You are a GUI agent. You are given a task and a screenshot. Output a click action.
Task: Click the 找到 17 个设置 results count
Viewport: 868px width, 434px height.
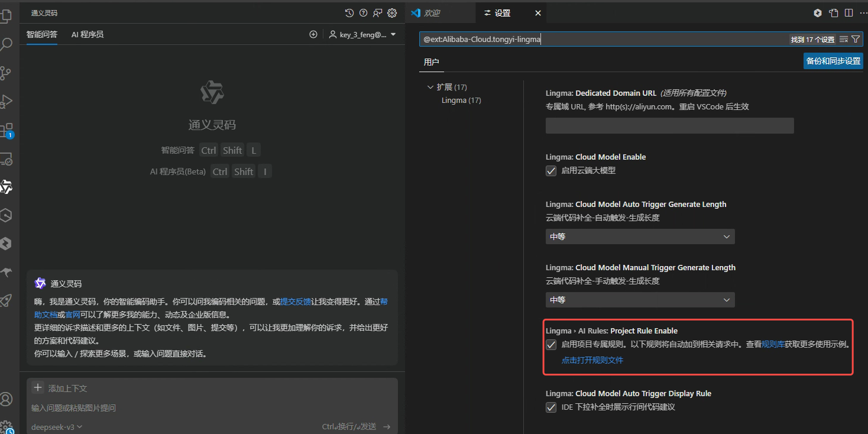[812, 40]
